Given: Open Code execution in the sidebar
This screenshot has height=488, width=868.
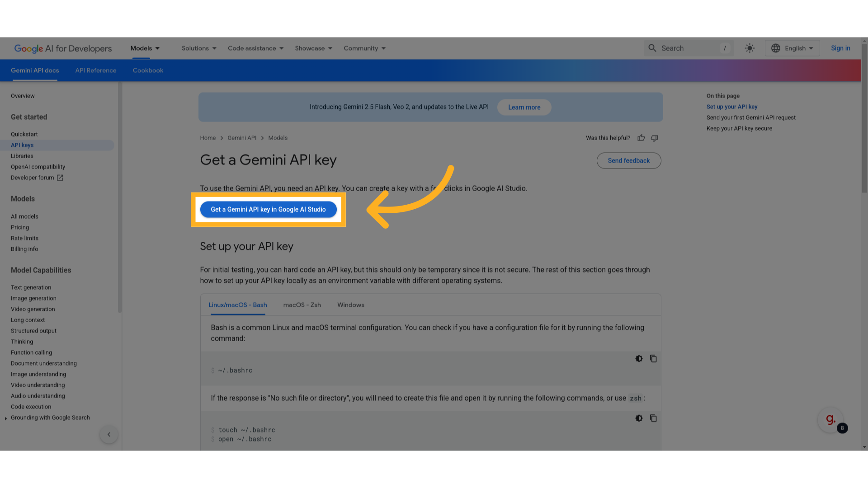Looking at the screenshot, I should pyautogui.click(x=31, y=407).
